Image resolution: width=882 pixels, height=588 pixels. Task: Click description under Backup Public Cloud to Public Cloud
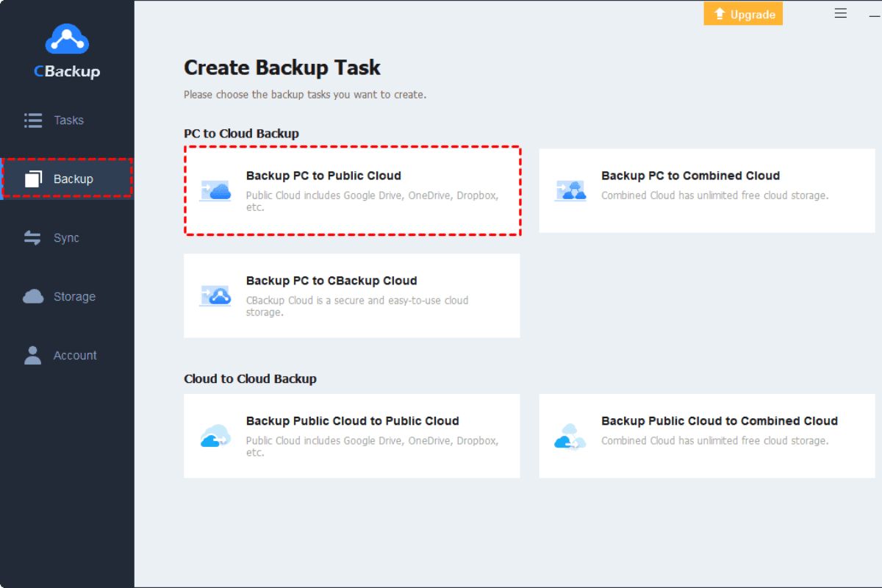click(372, 447)
